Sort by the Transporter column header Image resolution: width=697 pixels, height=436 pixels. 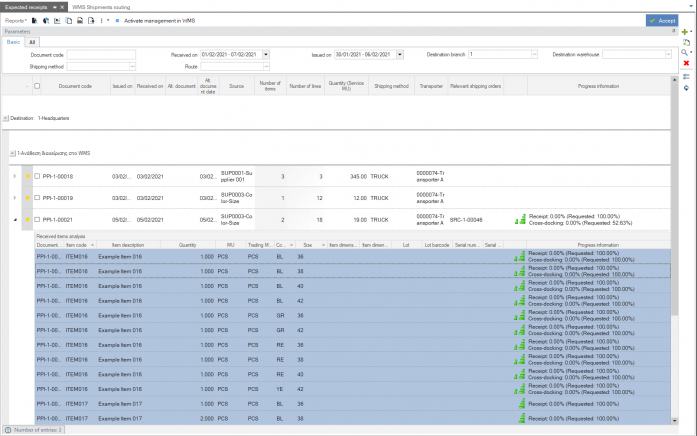431,86
